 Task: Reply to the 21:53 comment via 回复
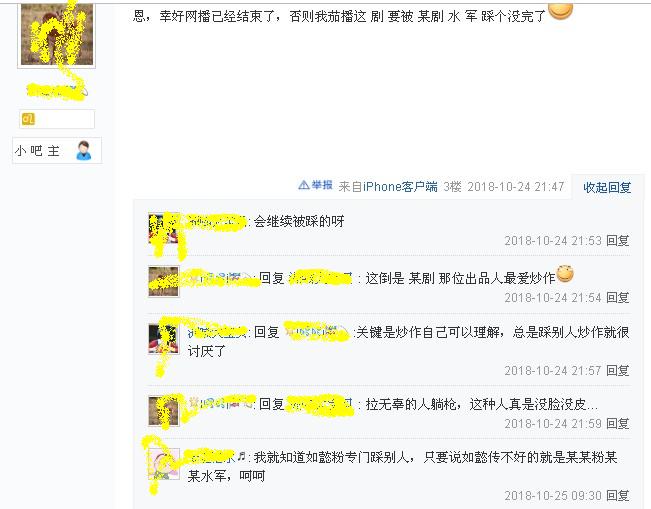click(617, 240)
